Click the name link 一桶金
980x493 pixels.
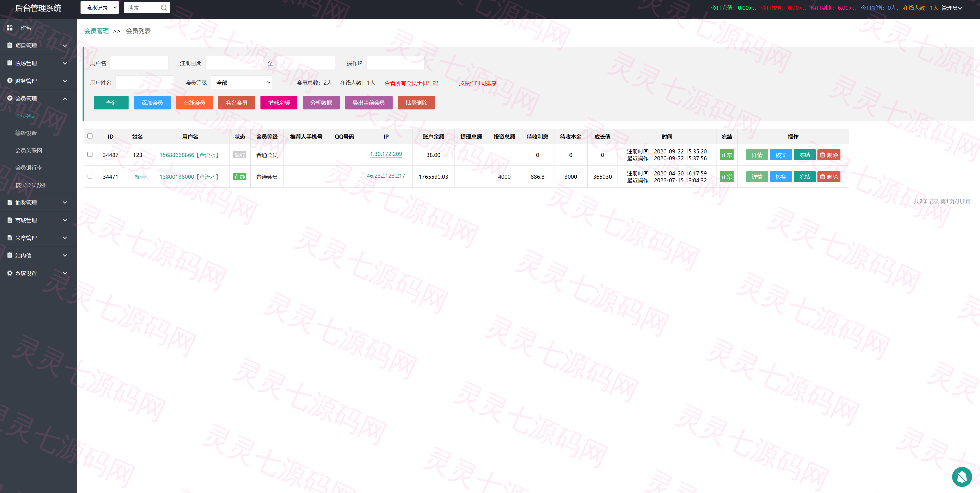coord(137,177)
